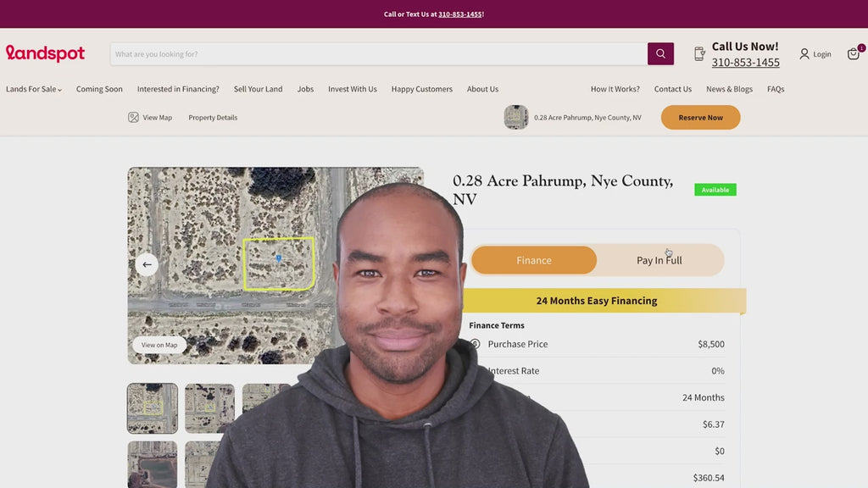The image size is (868, 488).
Task: Click the View on Map button
Action: click(x=159, y=345)
